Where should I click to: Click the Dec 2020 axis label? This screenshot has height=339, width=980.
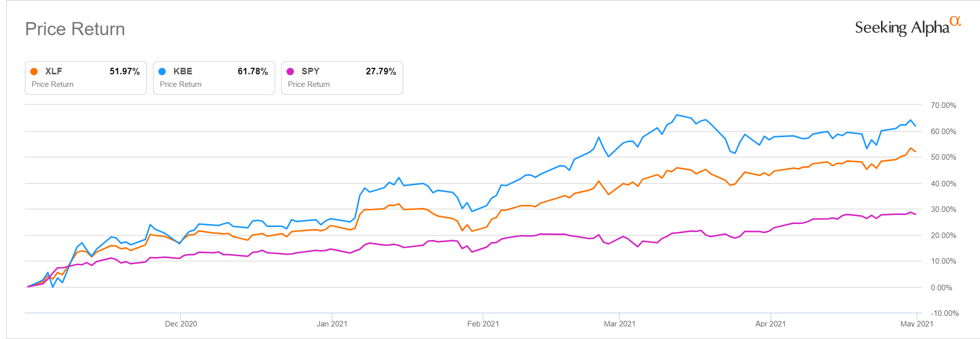181,324
